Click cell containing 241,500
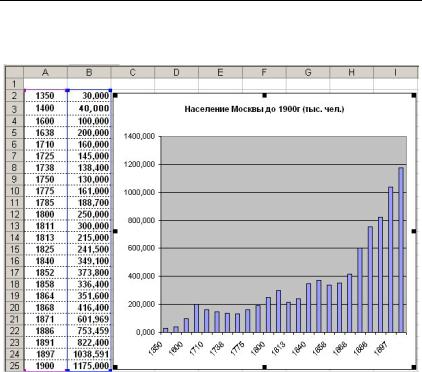Viewport: 422px width, 372px height. [x=89, y=249]
